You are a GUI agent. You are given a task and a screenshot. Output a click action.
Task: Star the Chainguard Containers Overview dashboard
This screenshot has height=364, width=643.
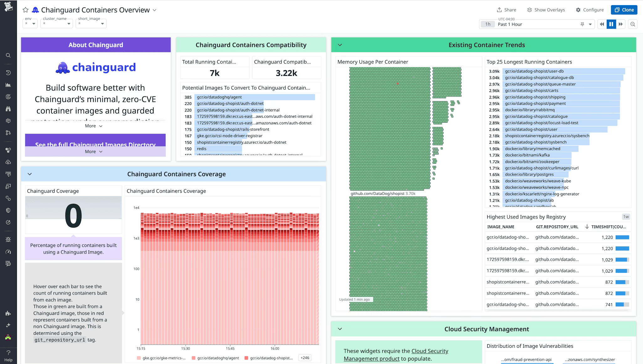click(x=25, y=10)
